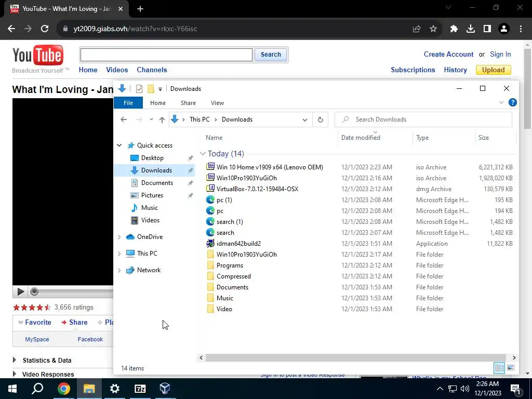The image size is (532, 399).
Task: Open Explorer help question mark icon
Action: tap(513, 102)
